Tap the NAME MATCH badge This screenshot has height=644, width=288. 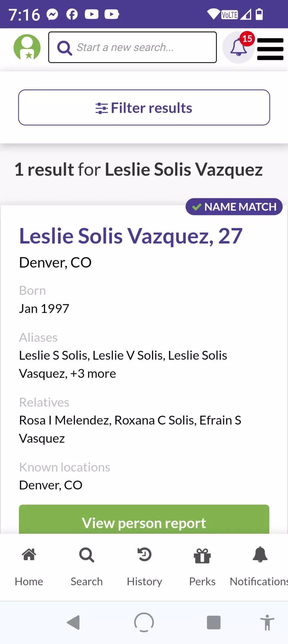[x=234, y=207]
